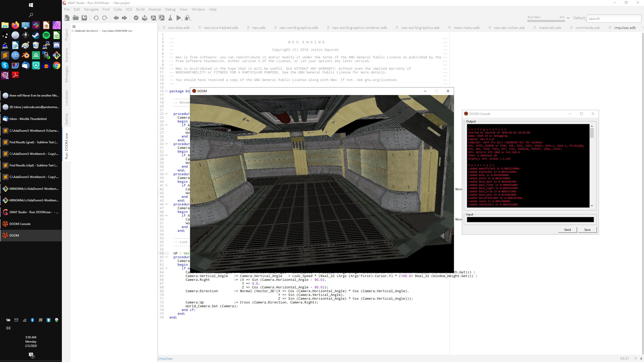Build all using the stacked hammer icon
644x362 pixels.
click(x=162, y=18)
